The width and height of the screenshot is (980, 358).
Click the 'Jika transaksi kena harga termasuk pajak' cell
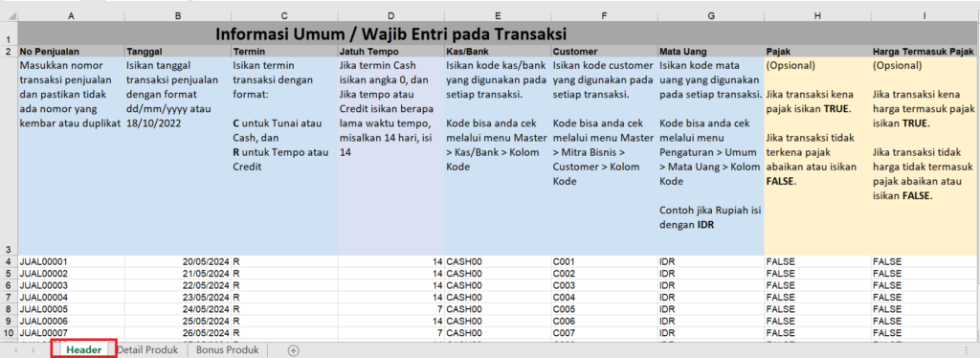[x=925, y=156]
